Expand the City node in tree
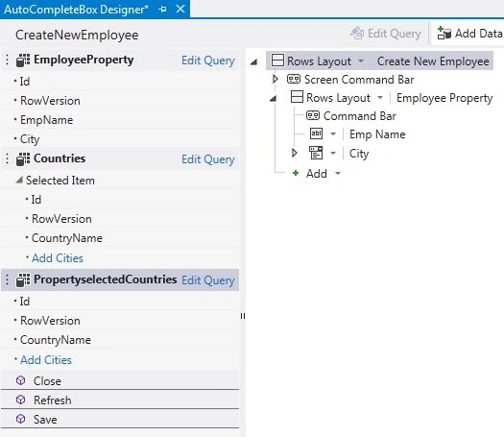The width and height of the screenshot is (504, 437). pos(294,153)
